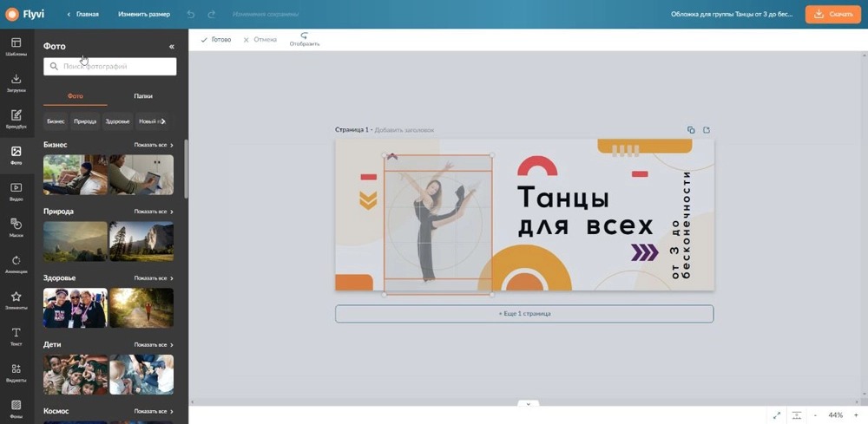Open the Элементы star icon
The image size is (868, 424).
click(16, 300)
